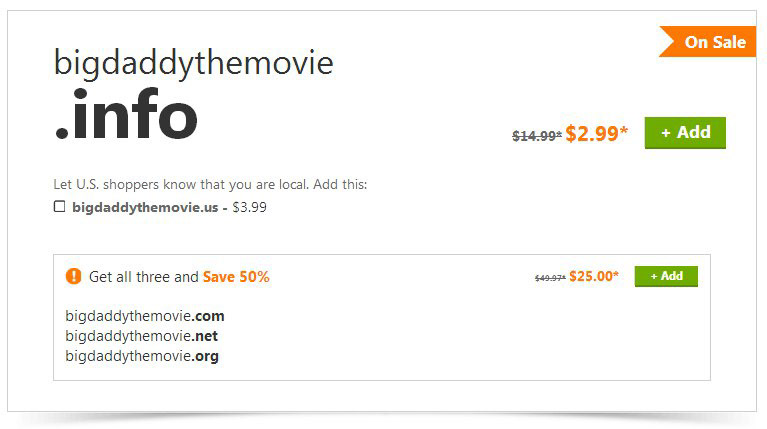
Task: Click the orange On Sale ribbon badge
Action: pos(708,42)
